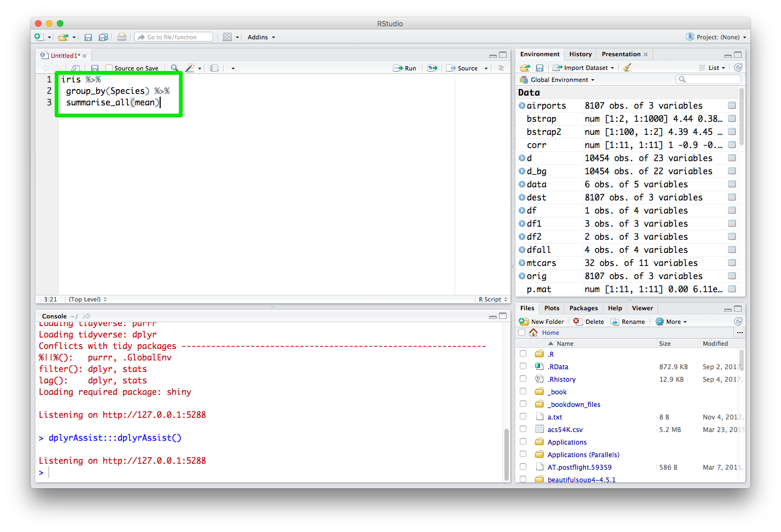This screenshot has height=532, width=781.
Task: Expand the mtcars data frame entry
Action: [522, 263]
